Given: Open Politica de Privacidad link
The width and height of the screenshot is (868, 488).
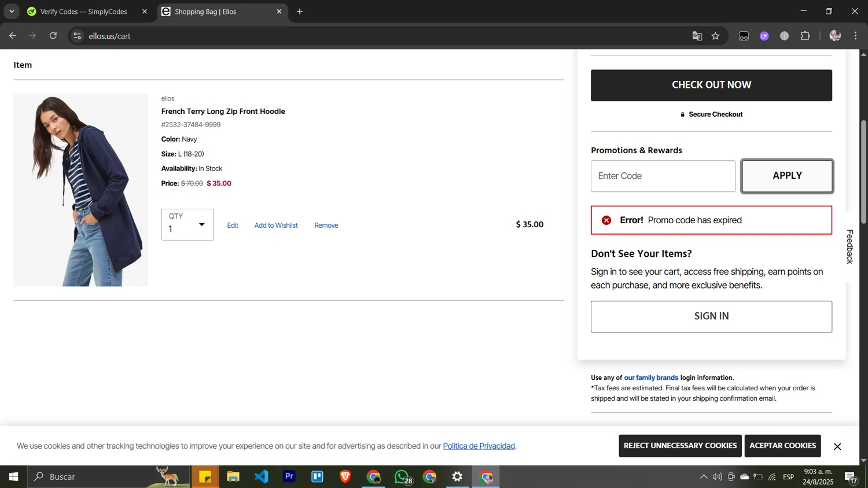Looking at the screenshot, I should 479,446.
